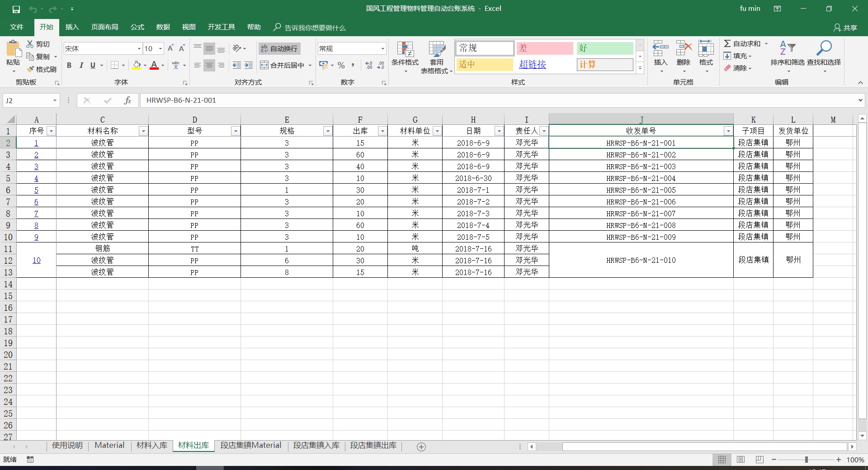Image resolution: width=868 pixels, height=470 pixels.
Task: Toggle Underline formatting
Action: pyautogui.click(x=93, y=65)
